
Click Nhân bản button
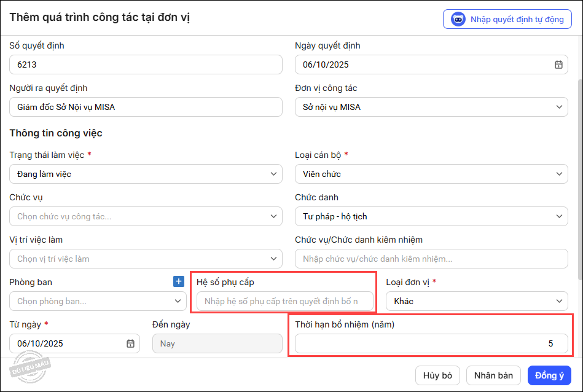coord(493,375)
